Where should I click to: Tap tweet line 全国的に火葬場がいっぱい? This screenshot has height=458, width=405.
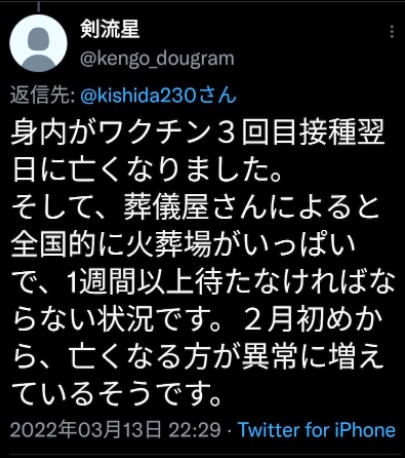coord(183,246)
